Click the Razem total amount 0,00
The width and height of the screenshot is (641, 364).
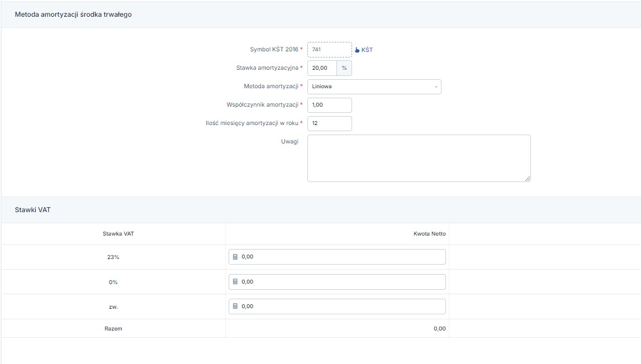pos(439,329)
